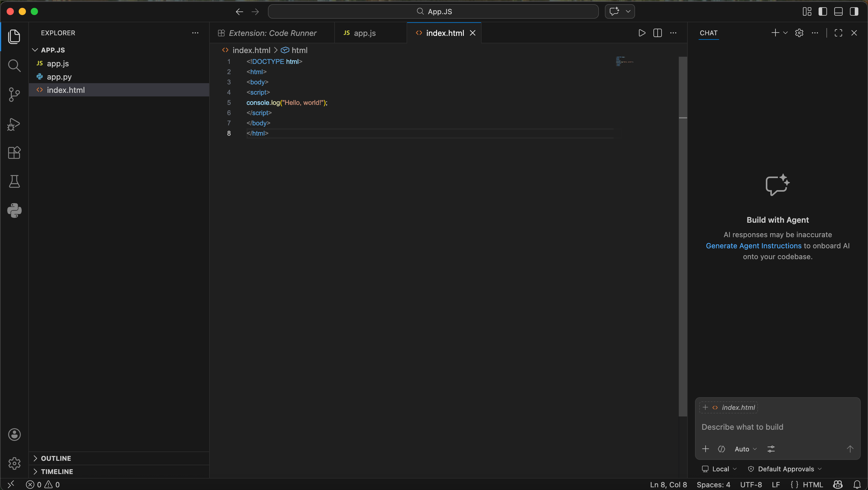Run code with the play button
The height and width of the screenshot is (490, 868).
click(x=642, y=33)
